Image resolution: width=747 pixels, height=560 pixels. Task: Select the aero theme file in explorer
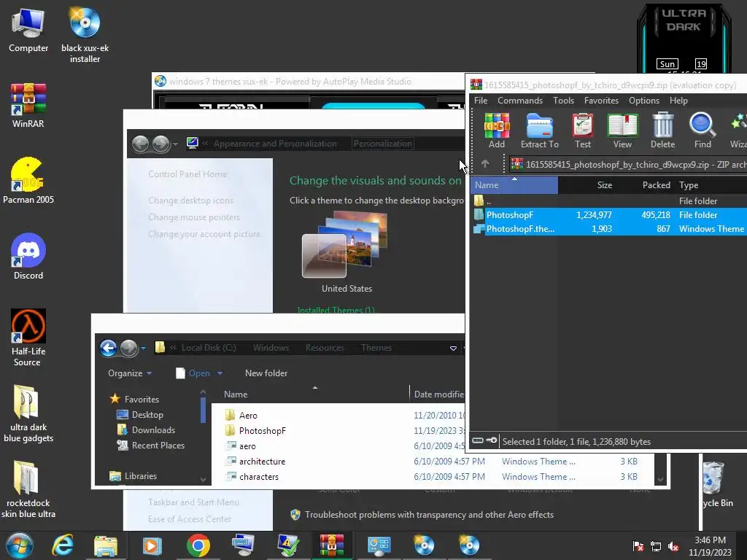click(247, 446)
